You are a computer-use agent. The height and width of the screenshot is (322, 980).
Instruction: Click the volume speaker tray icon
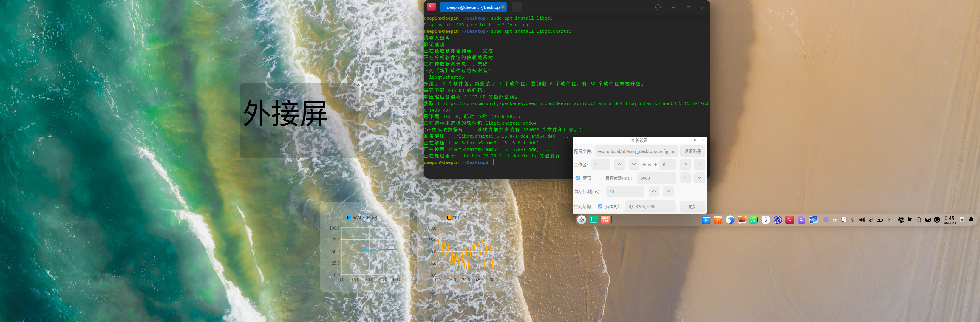[862, 220]
